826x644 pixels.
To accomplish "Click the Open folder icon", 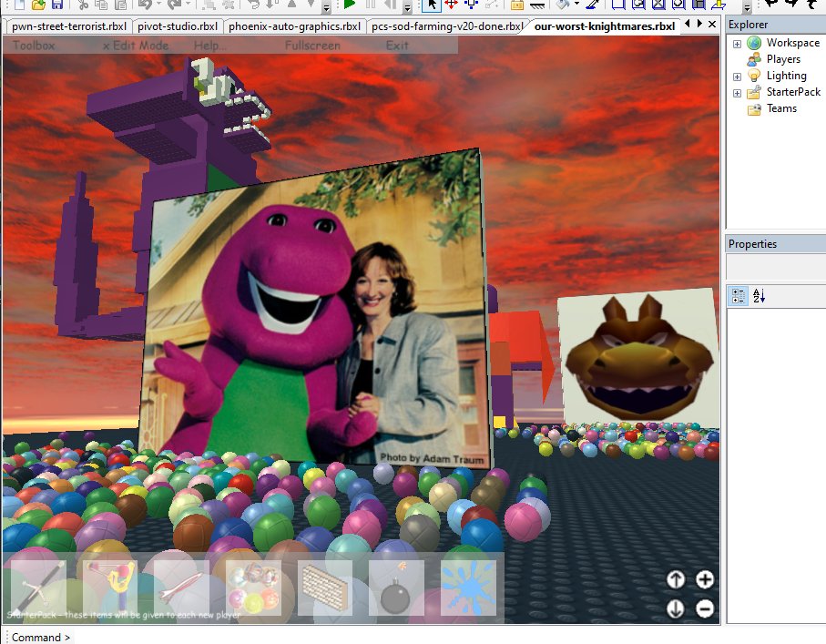I will pos(38,5).
